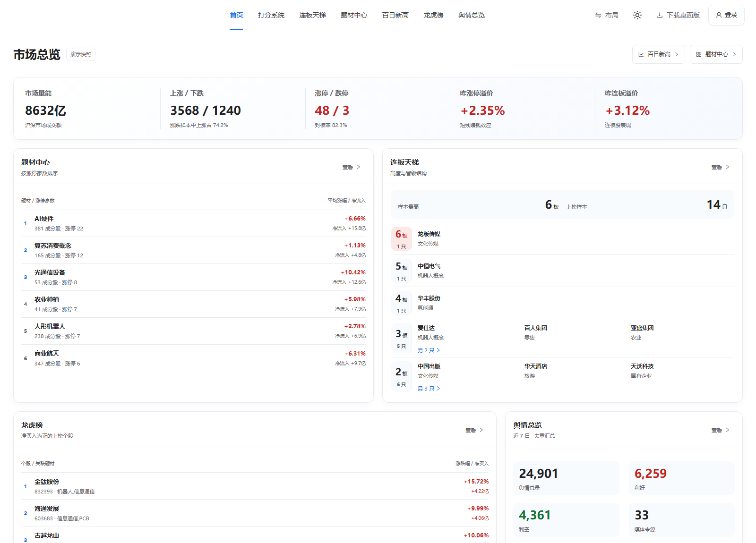
Task: Click 下载桌面版 button
Action: [x=678, y=15]
